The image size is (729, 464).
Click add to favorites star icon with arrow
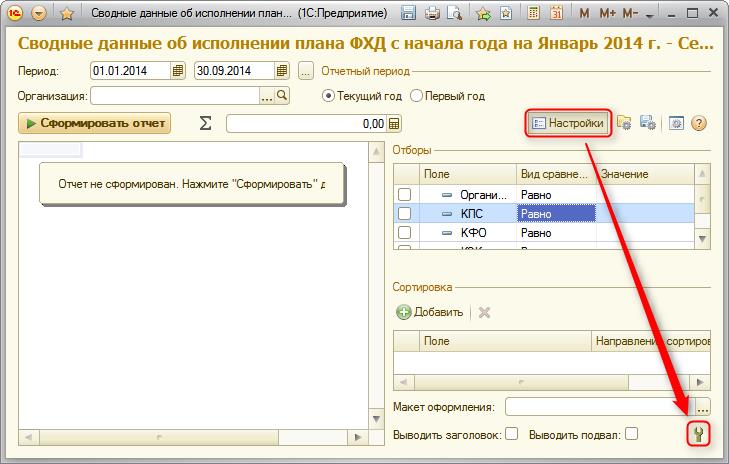484,13
